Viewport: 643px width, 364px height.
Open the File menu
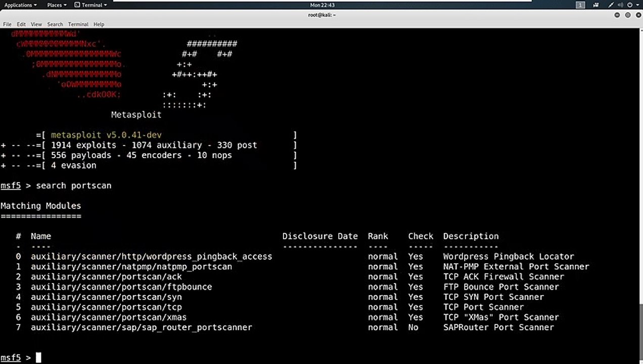[7, 24]
